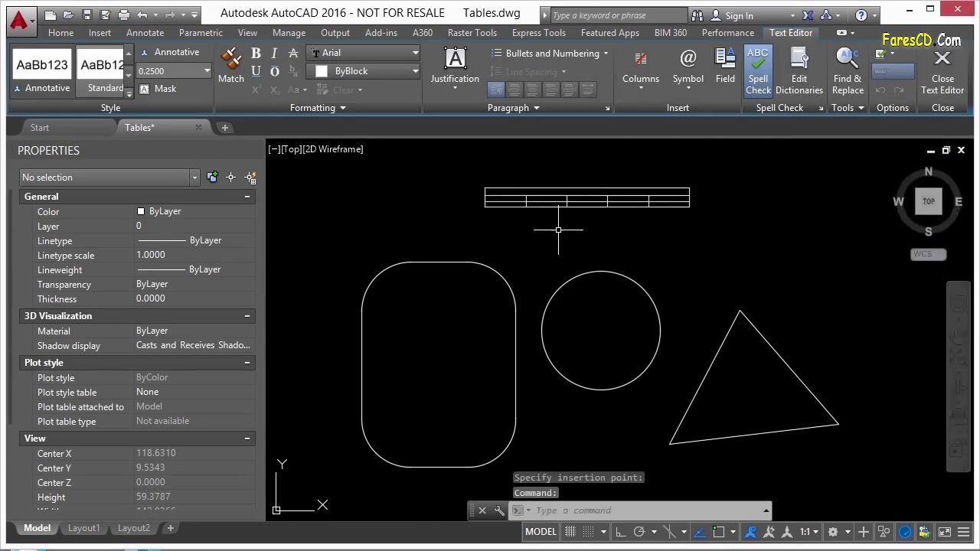Open the ByBlock text color dropdown
Screen dimensions: 980x551
tap(364, 71)
